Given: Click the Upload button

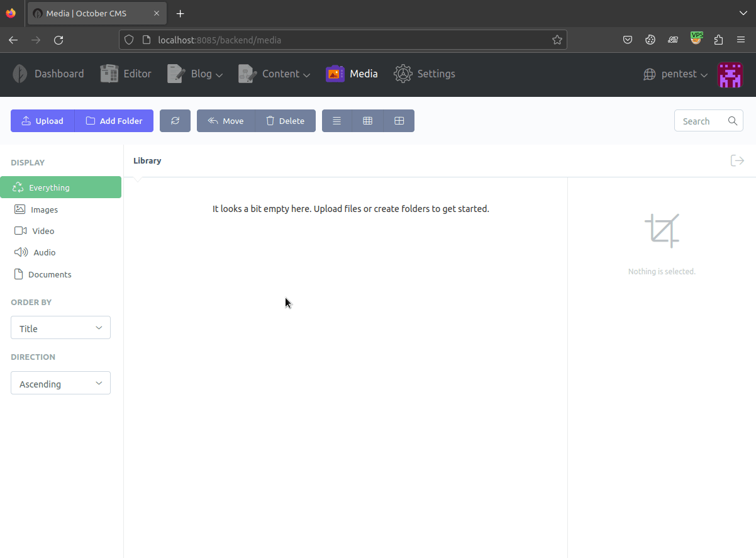Looking at the screenshot, I should [42, 120].
